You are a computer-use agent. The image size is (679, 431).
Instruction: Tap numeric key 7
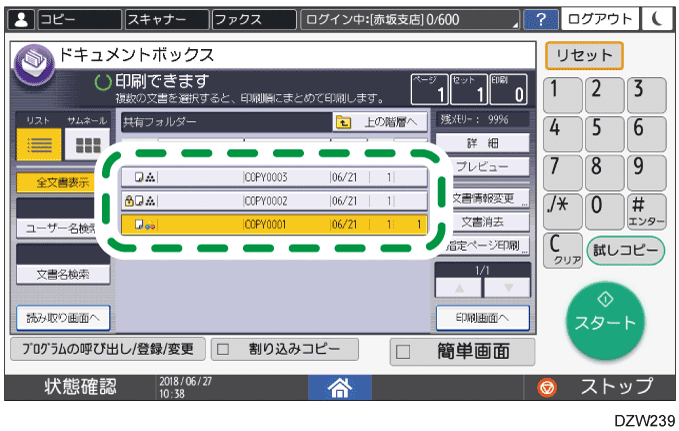tap(563, 172)
